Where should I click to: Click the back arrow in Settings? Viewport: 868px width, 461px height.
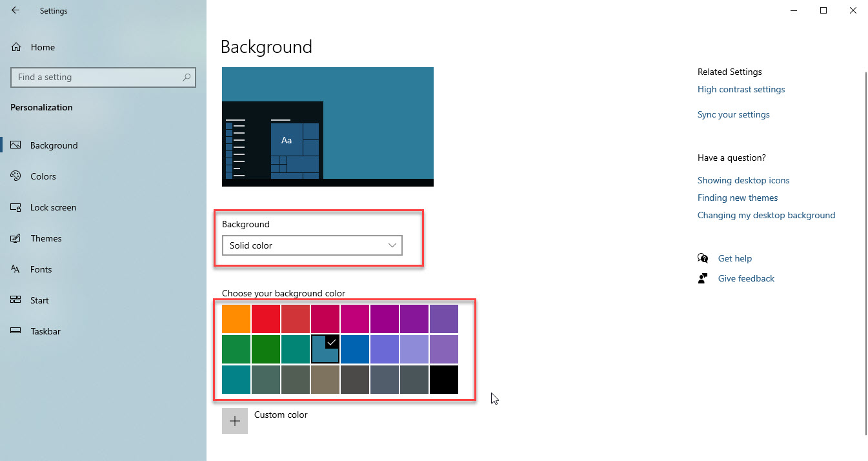(15, 10)
